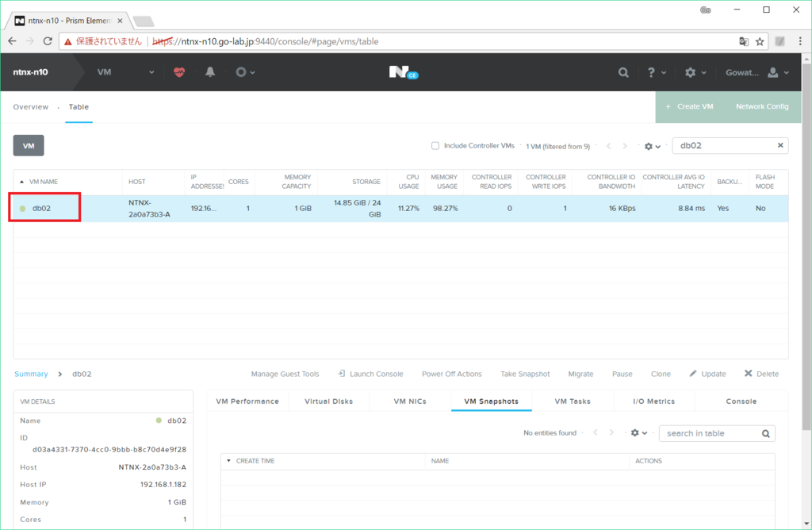Click Summary breadcrumb link
Image resolution: width=812 pixels, height=530 pixels.
[31, 374]
